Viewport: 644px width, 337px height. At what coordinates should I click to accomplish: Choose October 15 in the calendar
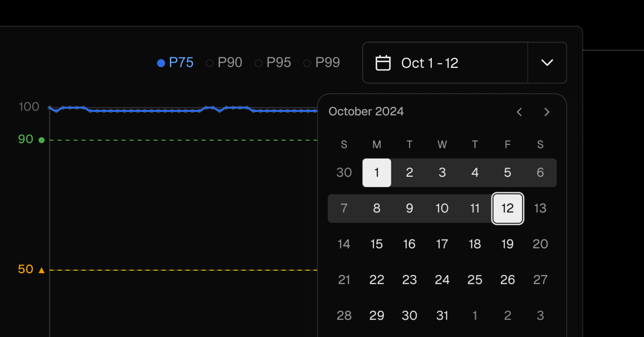tap(377, 244)
